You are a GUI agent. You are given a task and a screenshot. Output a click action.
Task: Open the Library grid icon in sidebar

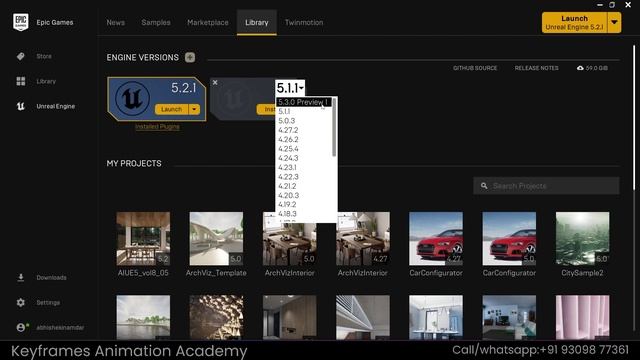21,81
